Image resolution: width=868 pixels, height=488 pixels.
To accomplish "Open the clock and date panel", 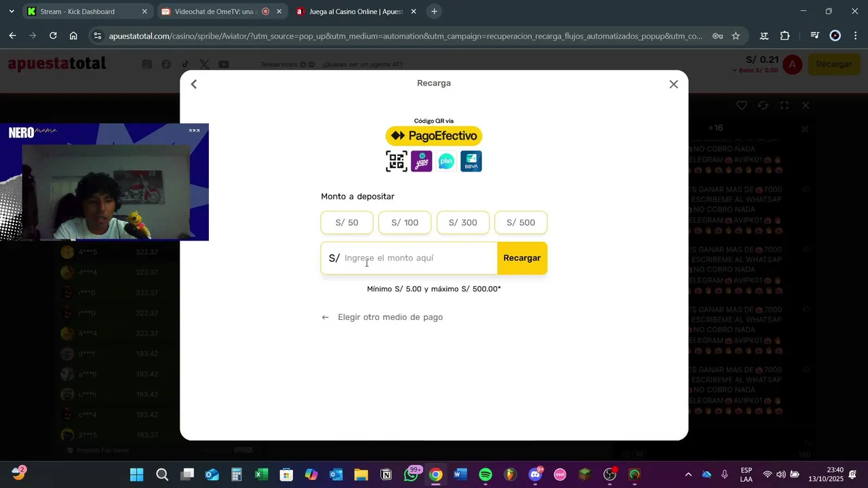I will pyautogui.click(x=826, y=474).
